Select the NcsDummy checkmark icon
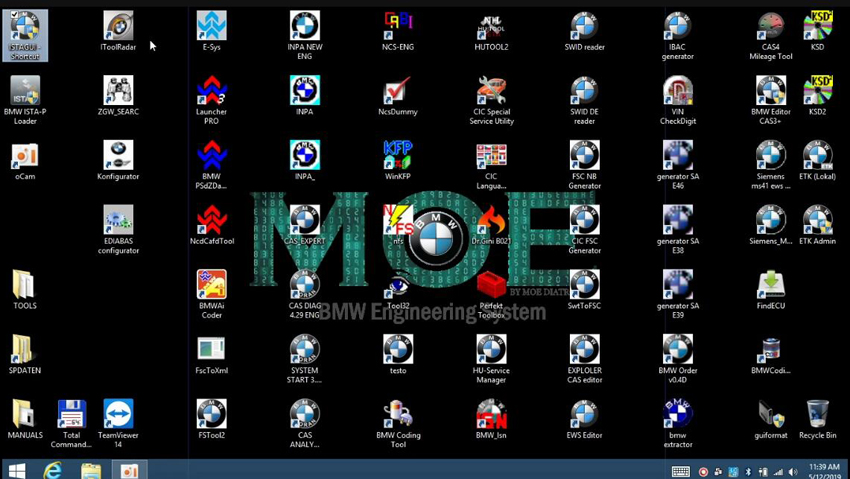 pos(398,96)
